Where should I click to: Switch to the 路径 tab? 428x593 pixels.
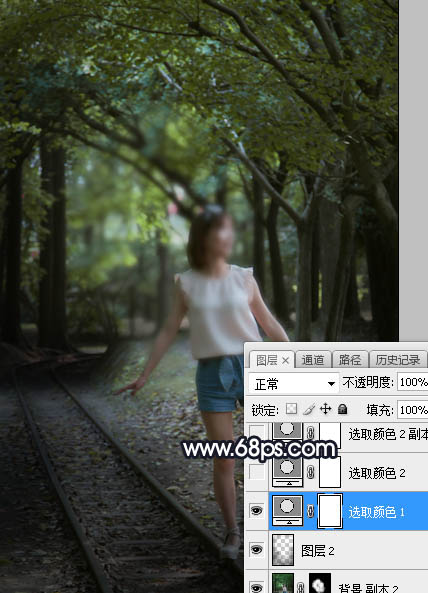pyautogui.click(x=350, y=360)
